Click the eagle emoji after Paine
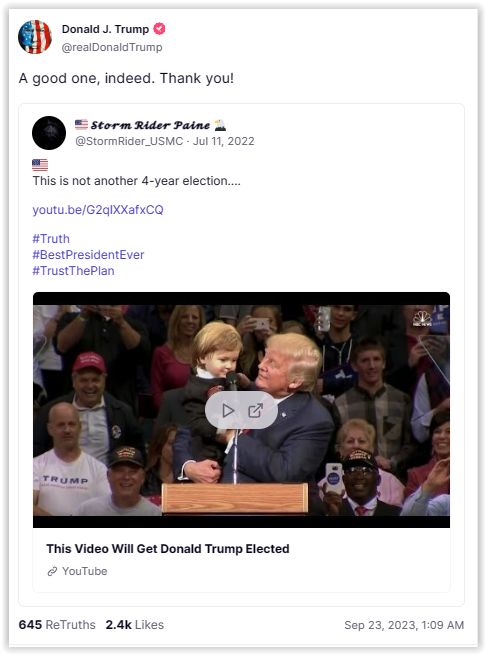The width and height of the screenshot is (486, 655). tap(220, 124)
